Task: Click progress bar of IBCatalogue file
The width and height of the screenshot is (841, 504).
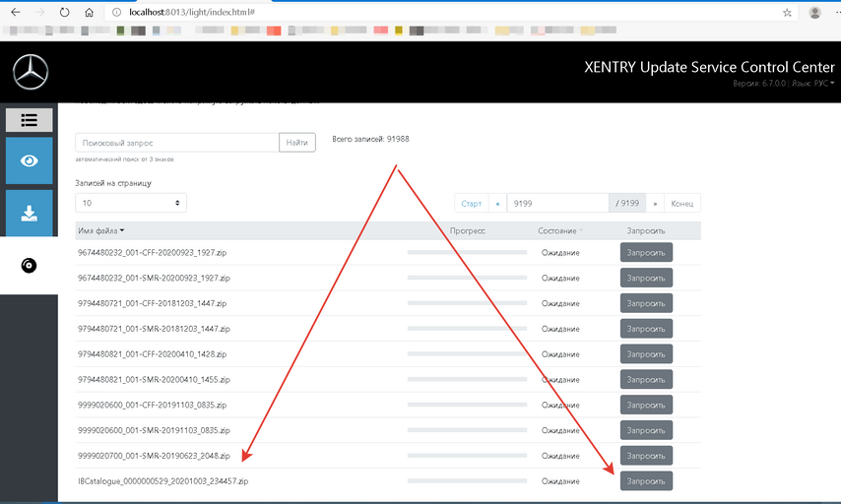Action: click(467, 481)
